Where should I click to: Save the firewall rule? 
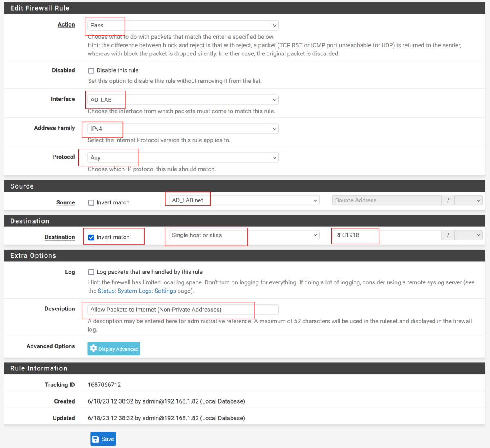[x=103, y=439]
